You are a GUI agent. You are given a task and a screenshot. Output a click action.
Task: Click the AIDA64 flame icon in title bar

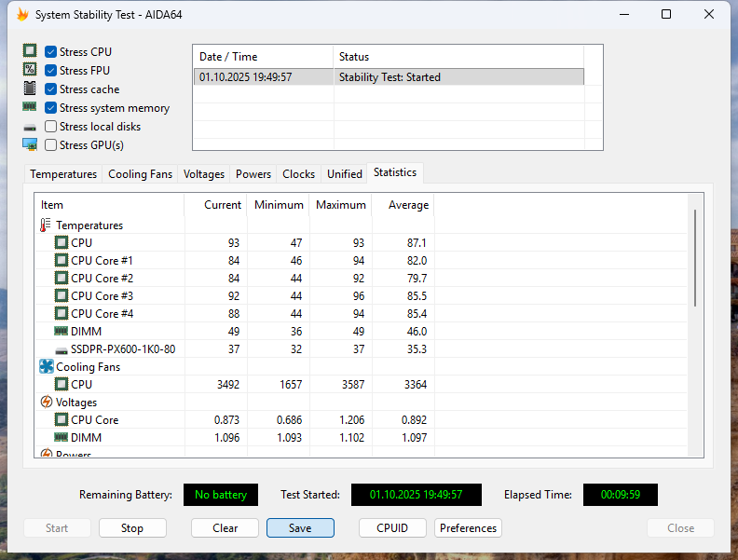22,15
